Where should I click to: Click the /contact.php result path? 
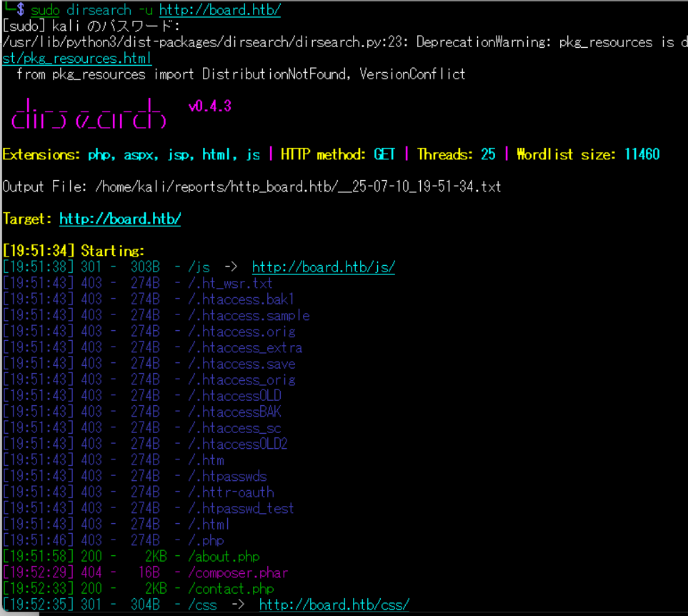click(231, 589)
